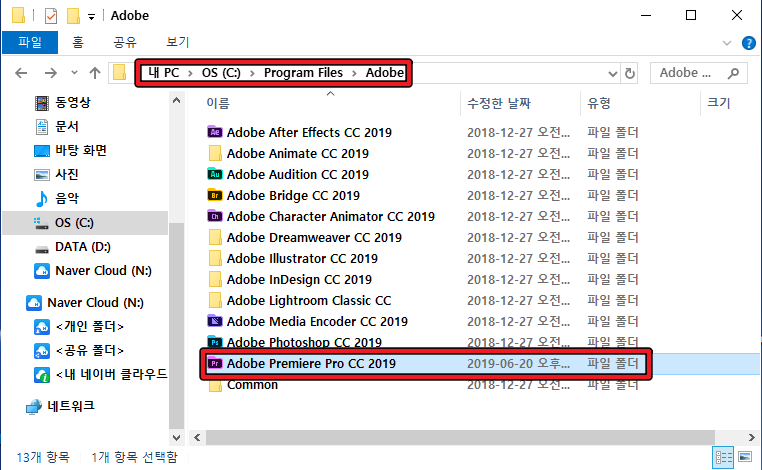Open the Help question mark icon
The width and height of the screenshot is (762, 470).
point(748,43)
